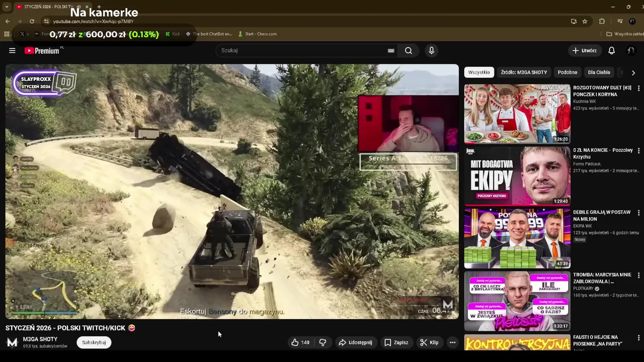Start voice search with microphone icon
Viewport: 644px width, 362px height.
tap(431, 50)
